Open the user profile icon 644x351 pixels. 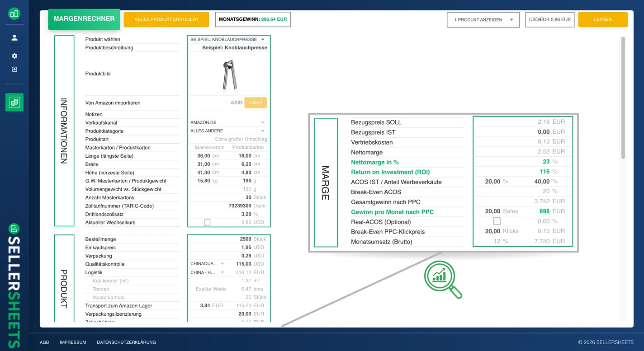click(x=14, y=38)
